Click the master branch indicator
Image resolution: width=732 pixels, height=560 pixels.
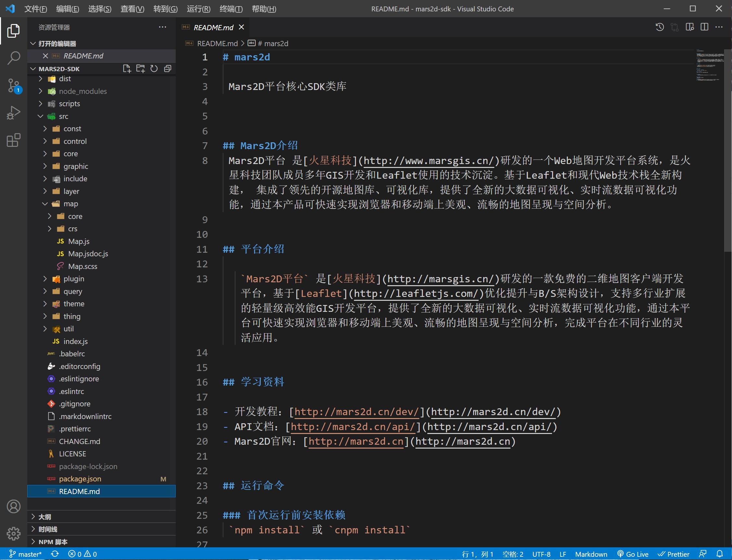[x=25, y=554]
